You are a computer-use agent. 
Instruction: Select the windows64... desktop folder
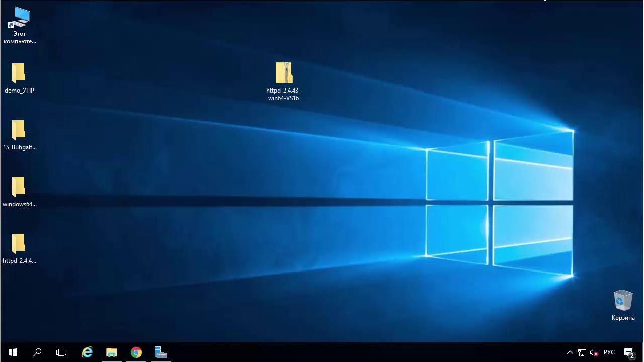click(20, 192)
